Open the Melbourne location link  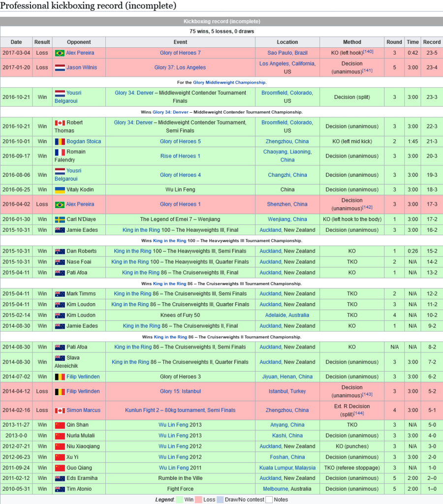(276, 489)
